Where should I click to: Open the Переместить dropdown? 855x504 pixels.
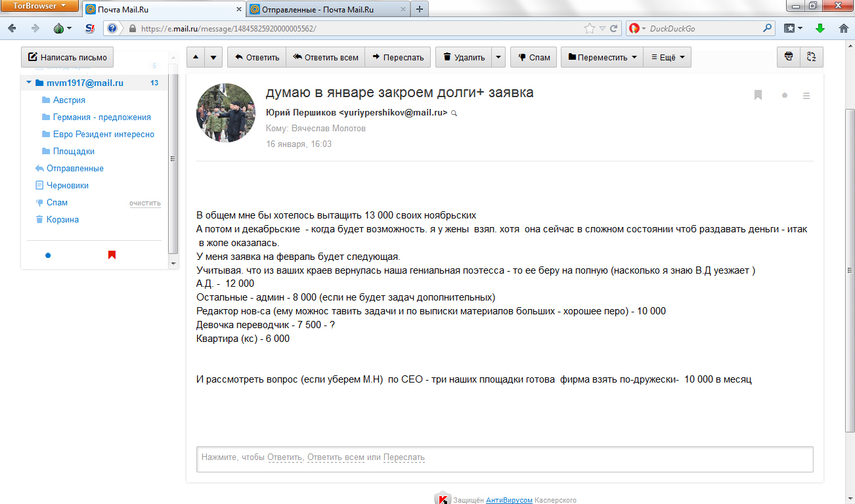[602, 57]
